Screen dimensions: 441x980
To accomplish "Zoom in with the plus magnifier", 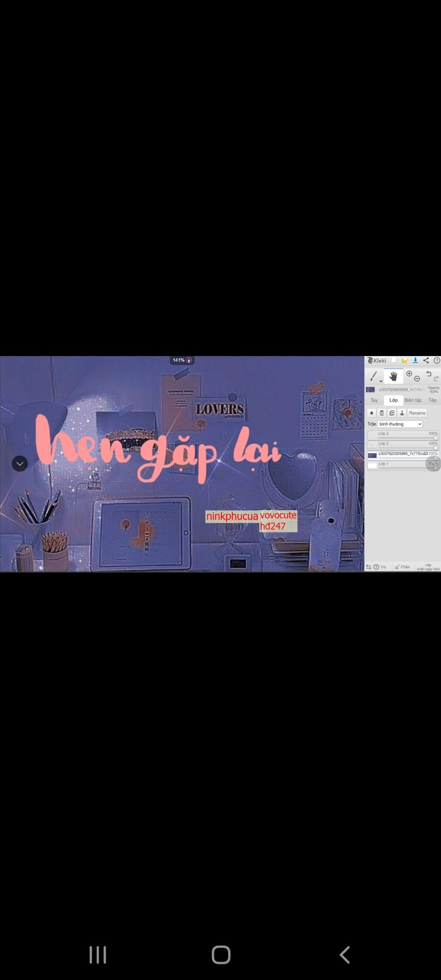I will point(409,374).
